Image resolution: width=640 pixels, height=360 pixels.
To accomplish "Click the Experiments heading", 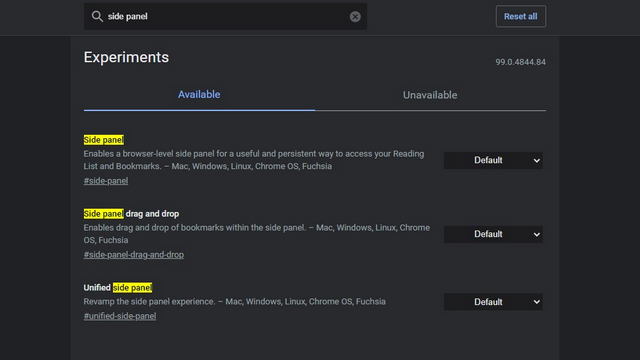I will pyautogui.click(x=126, y=57).
